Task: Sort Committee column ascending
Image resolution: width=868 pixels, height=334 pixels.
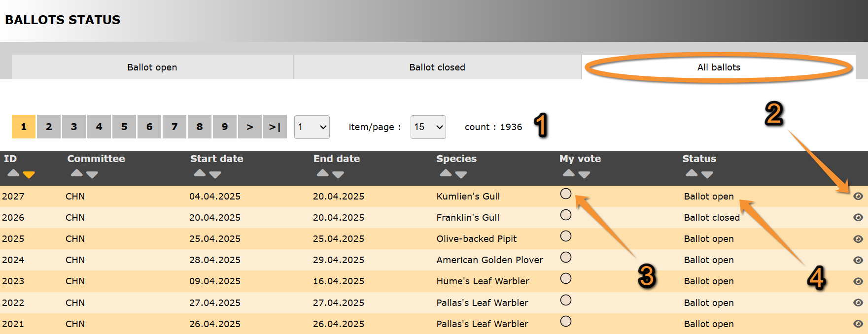Action: pyautogui.click(x=76, y=173)
